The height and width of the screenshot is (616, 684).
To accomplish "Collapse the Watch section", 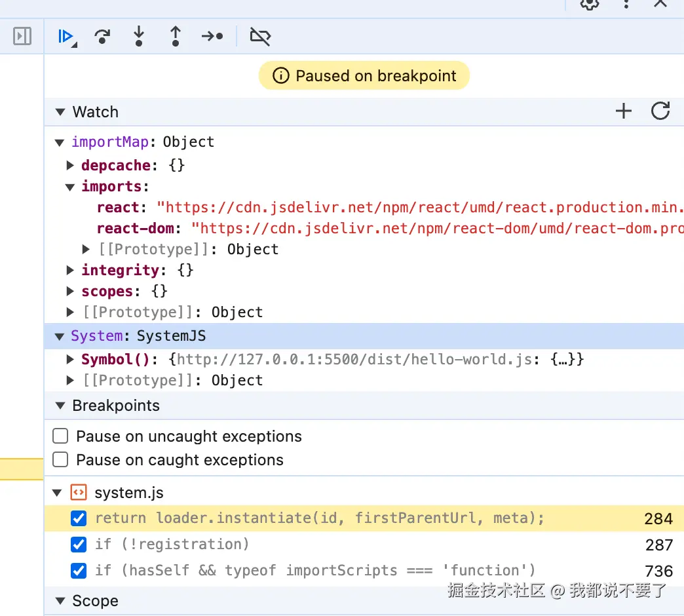I will click(60, 112).
